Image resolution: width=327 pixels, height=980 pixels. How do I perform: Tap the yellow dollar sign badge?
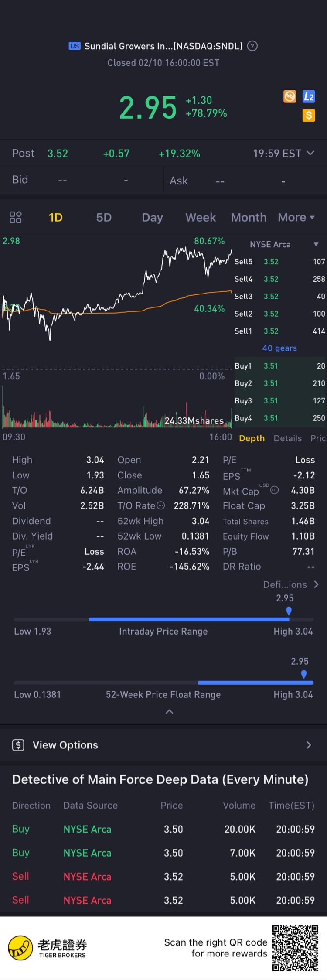pyautogui.click(x=309, y=115)
